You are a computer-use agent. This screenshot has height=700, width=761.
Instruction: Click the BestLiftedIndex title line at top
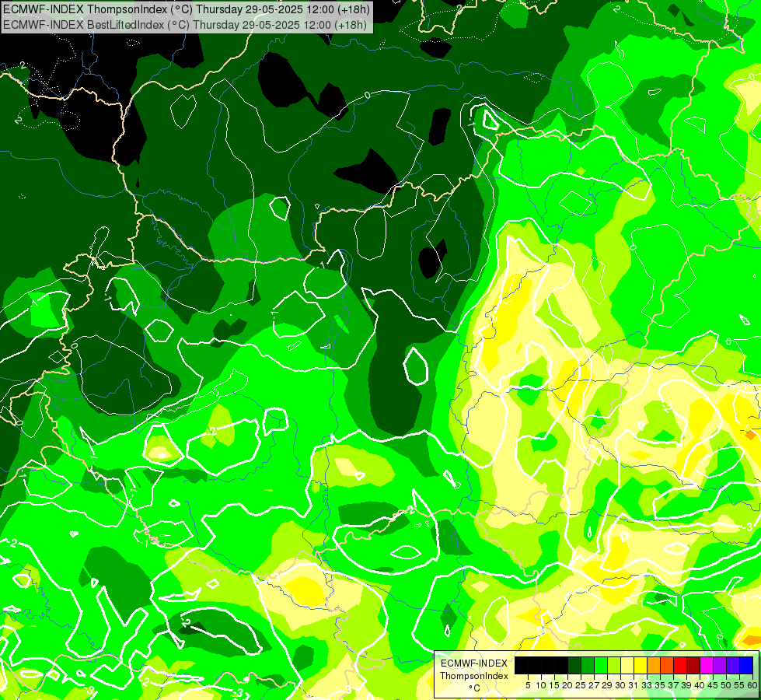[185, 25]
